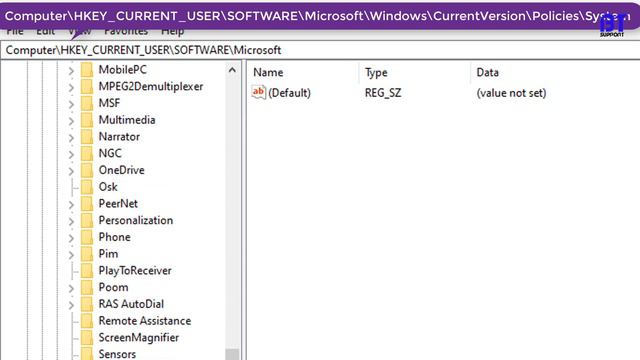640x360 pixels.
Task: Click the (value not set) data cell
Action: tap(511, 93)
